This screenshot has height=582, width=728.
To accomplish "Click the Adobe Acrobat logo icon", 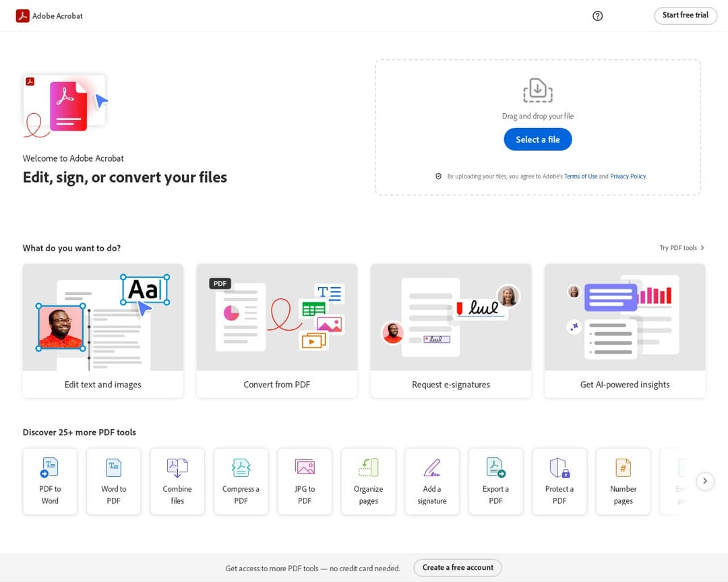I will pyautogui.click(x=23, y=15).
